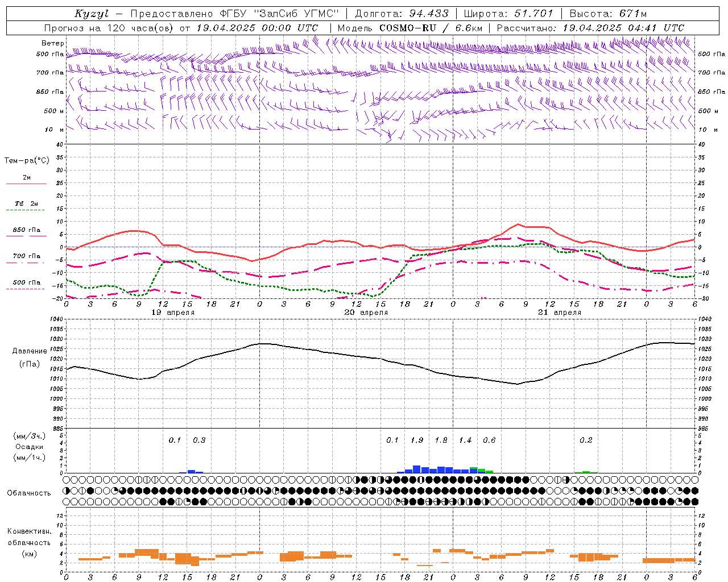The width and height of the screenshot is (728, 582).
Task: Click the Ветер wind panel label
Action: [x=52, y=43]
